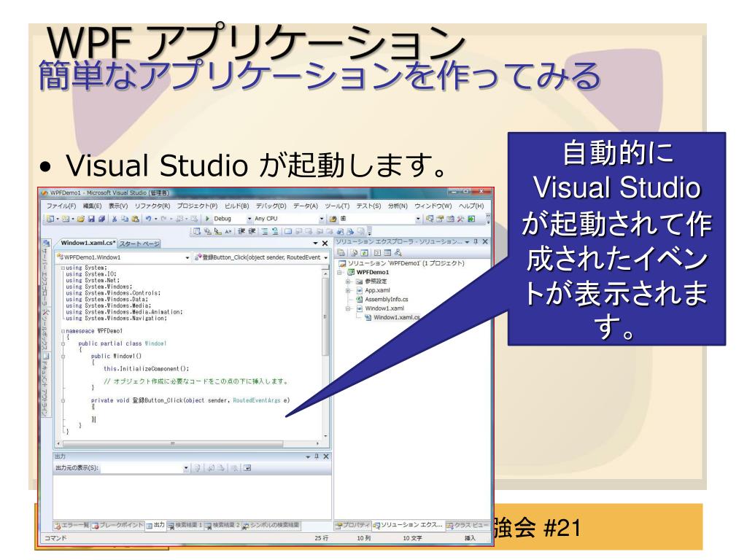Screen dimensions: 747x560
Task: Toggle auto-hide pin of Solution Explorer
Action: 476,242
